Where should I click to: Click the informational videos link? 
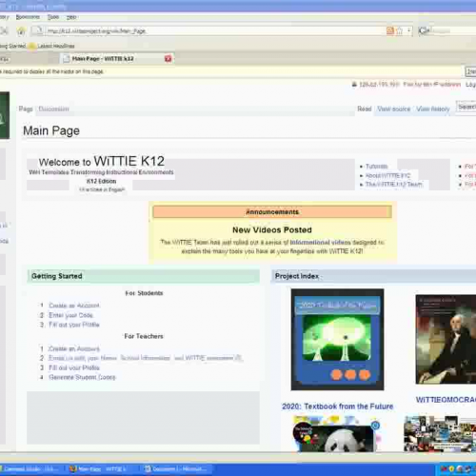[321, 243]
